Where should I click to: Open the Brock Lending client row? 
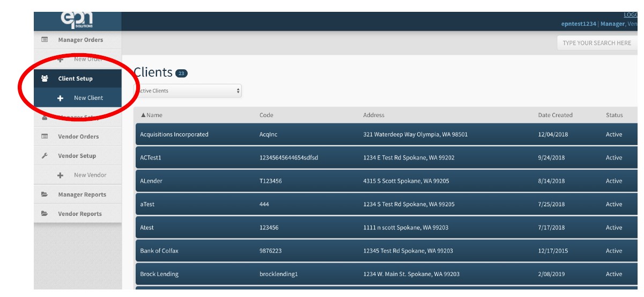coord(387,274)
